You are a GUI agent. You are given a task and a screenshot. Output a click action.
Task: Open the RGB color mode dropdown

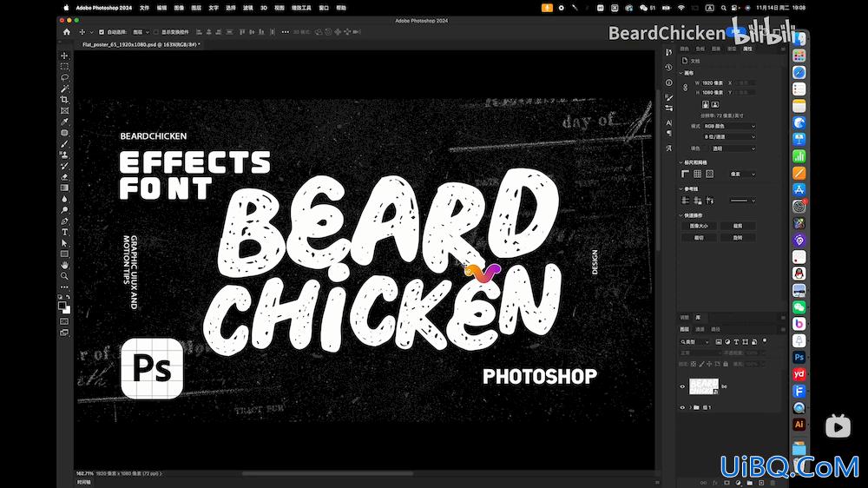[729, 126]
